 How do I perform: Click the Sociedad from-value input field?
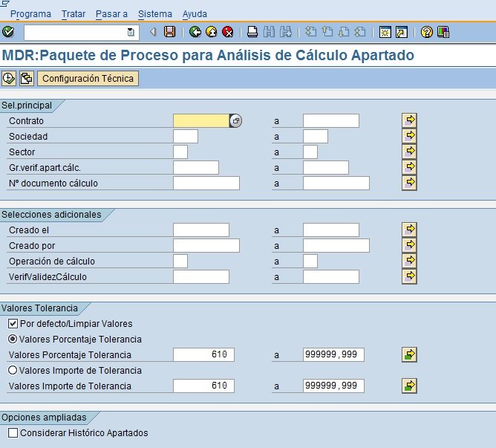point(186,137)
